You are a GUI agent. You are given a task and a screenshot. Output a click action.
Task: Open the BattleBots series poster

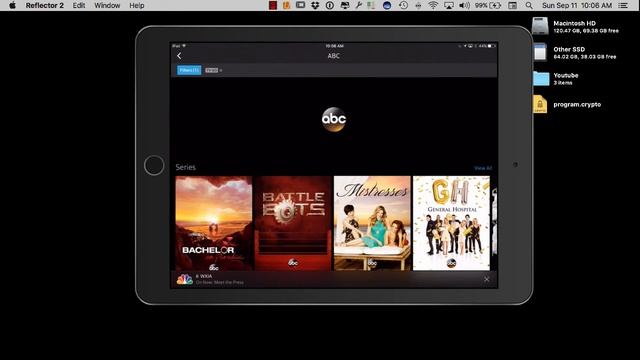tap(293, 223)
